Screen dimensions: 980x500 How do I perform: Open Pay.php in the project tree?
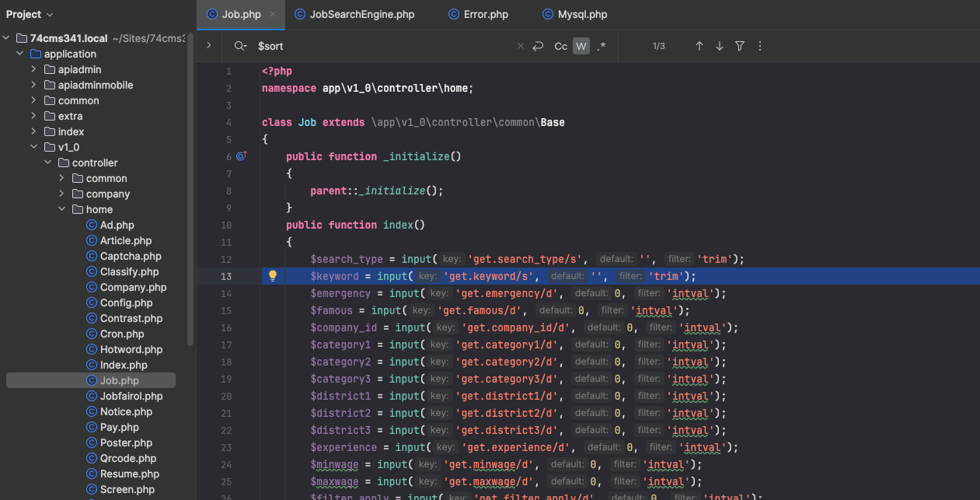[113, 427]
